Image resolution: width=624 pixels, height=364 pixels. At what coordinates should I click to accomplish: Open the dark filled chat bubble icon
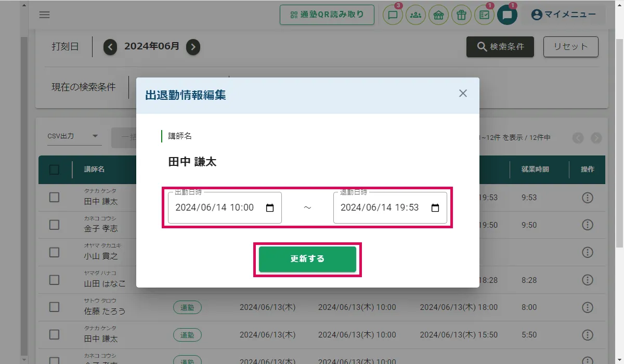coord(507,15)
